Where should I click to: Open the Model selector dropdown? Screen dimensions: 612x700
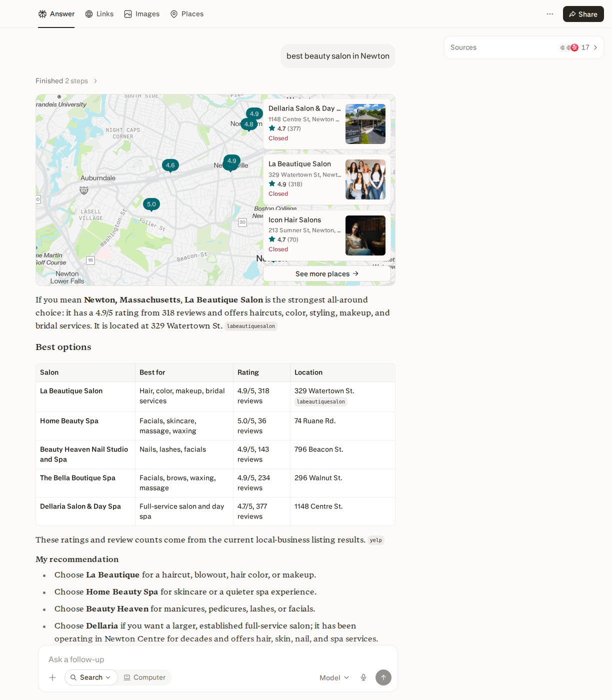334,677
